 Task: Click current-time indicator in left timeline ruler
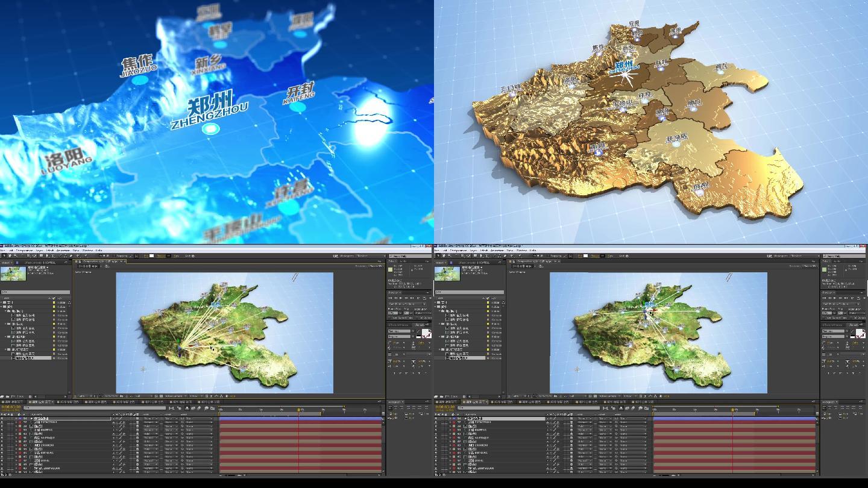pyautogui.click(x=298, y=410)
